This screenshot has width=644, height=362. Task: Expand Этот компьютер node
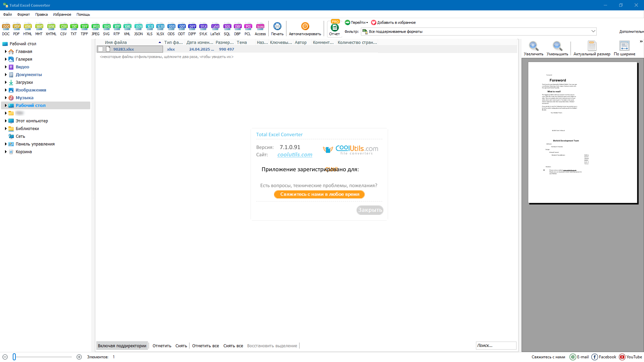click(x=6, y=121)
